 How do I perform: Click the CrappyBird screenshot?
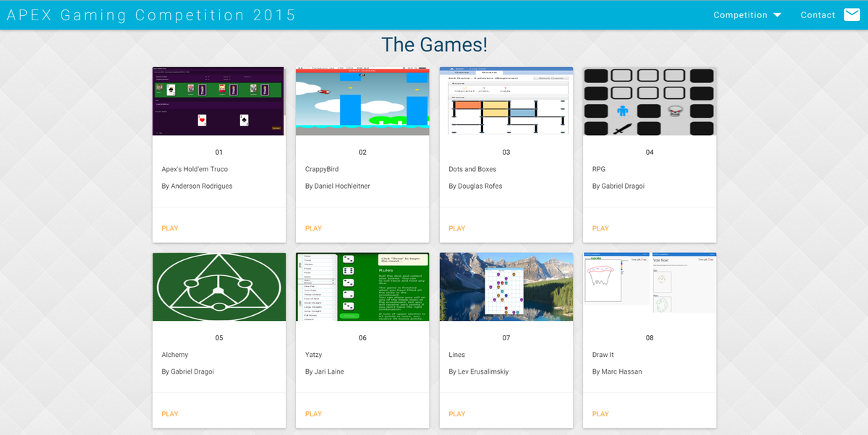coord(362,100)
